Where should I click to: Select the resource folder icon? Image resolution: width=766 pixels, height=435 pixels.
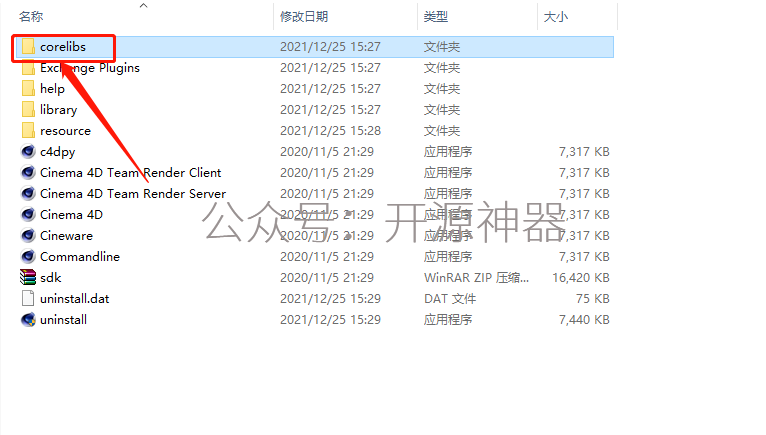(28, 130)
